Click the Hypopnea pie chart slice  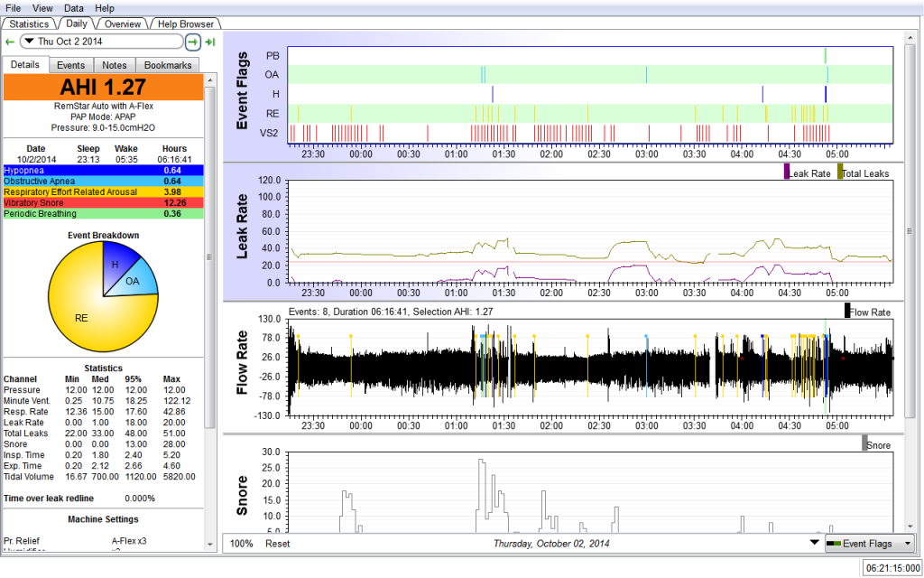coord(115,266)
